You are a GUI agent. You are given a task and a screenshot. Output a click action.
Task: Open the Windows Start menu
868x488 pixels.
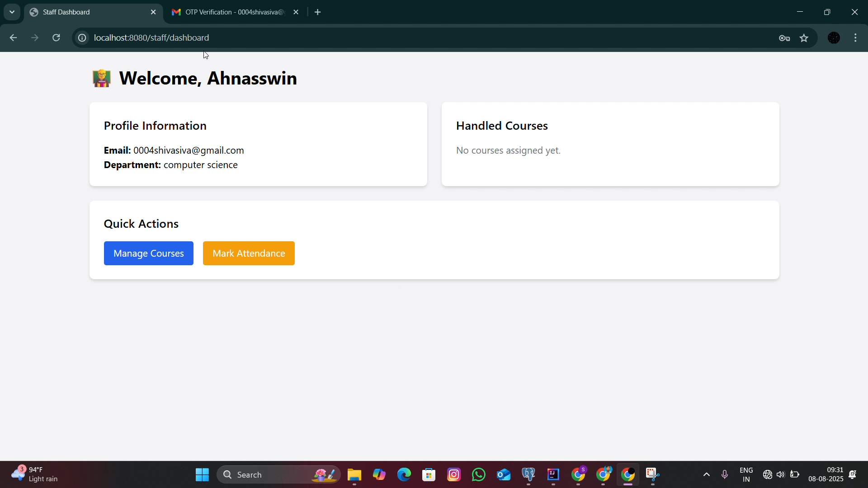point(202,474)
